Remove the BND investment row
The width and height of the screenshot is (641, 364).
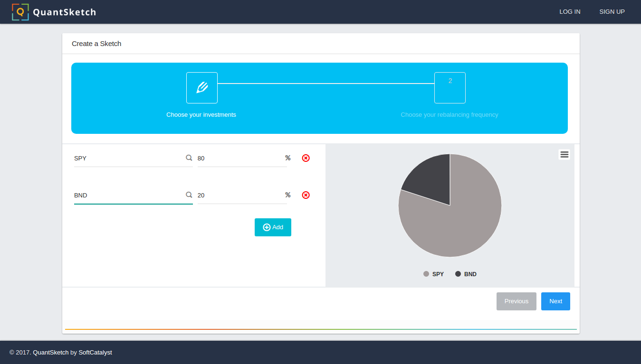point(306,195)
